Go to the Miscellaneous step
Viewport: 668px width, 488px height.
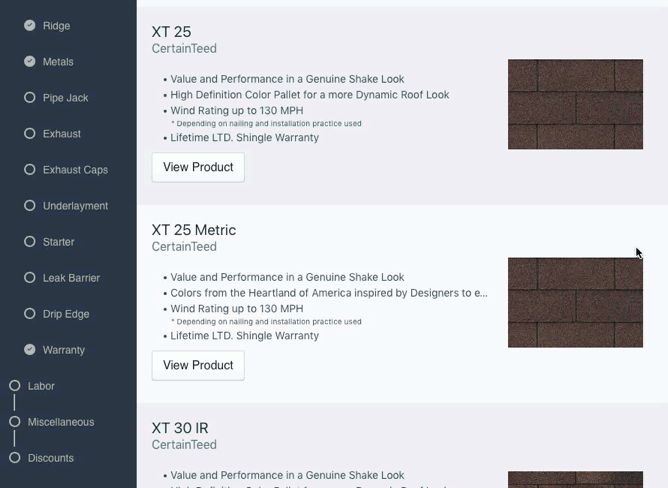[x=61, y=422]
